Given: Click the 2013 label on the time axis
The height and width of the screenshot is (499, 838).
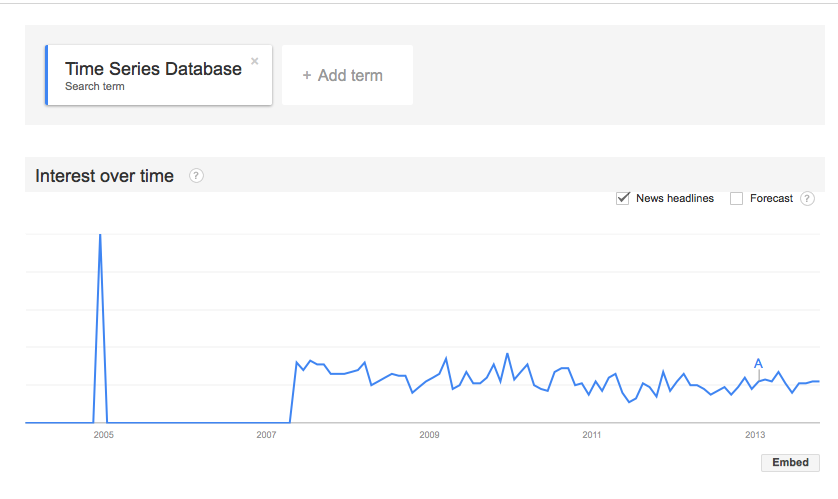Looking at the screenshot, I should [755, 435].
